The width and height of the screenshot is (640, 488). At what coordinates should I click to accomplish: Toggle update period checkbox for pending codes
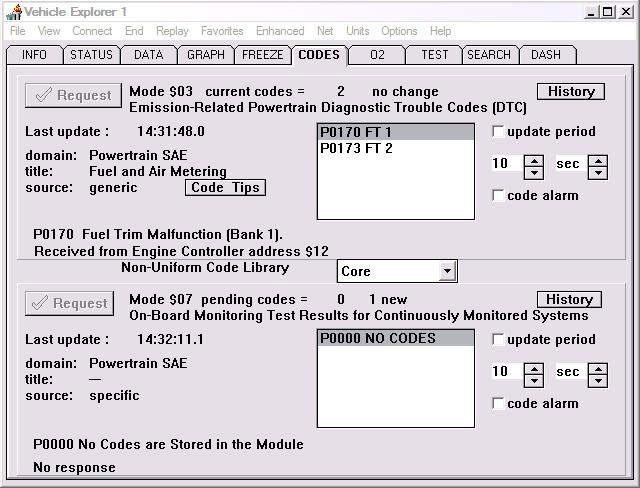click(499, 340)
